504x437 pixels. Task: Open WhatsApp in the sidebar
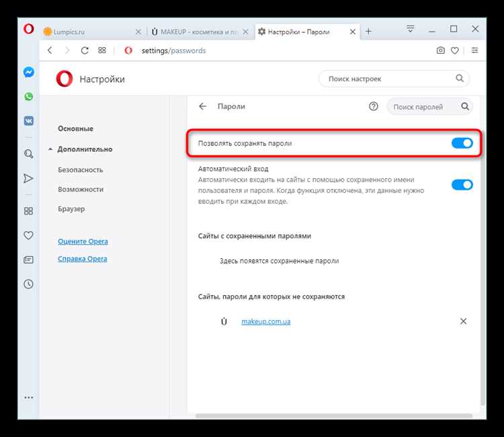click(29, 96)
